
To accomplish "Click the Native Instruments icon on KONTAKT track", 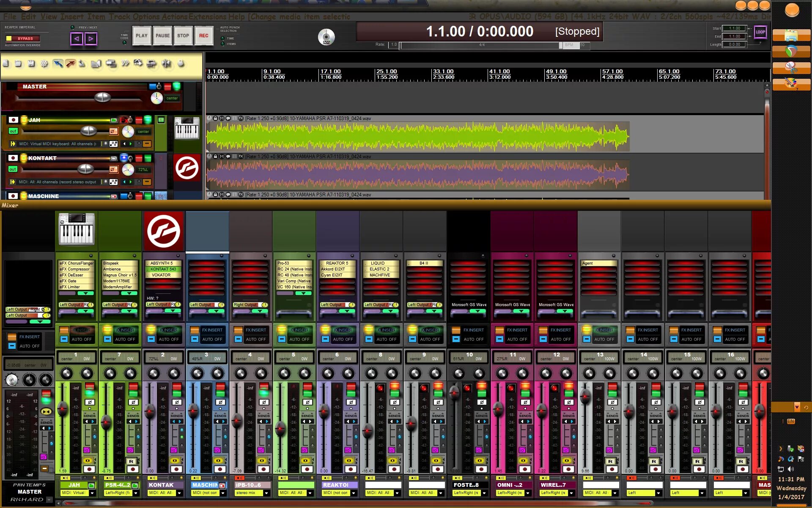I will click(187, 168).
